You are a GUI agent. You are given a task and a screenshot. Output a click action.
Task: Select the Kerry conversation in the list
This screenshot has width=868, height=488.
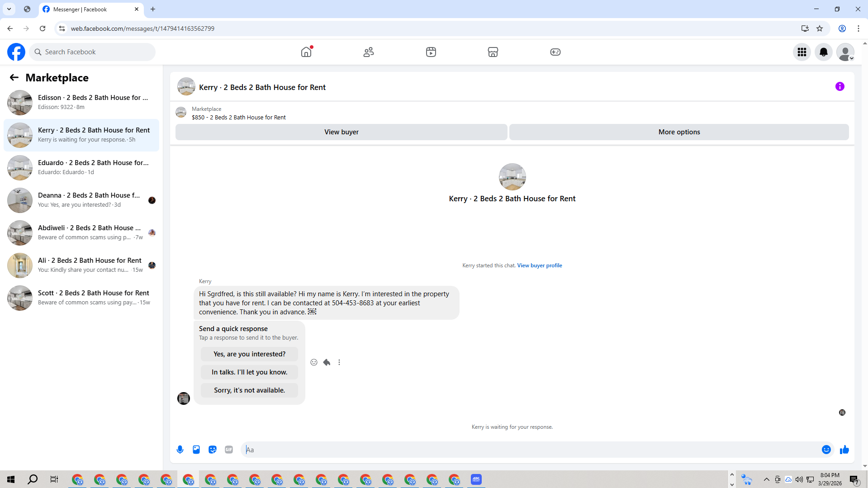tap(81, 135)
